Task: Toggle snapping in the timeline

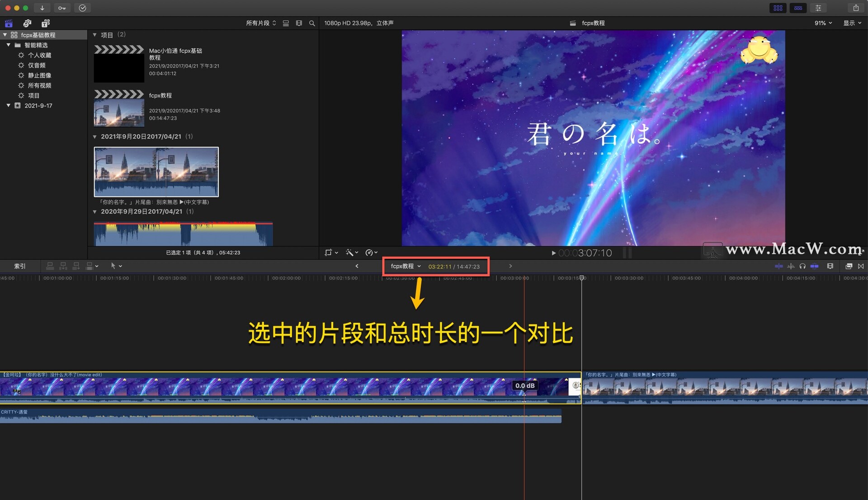Action: (814, 266)
